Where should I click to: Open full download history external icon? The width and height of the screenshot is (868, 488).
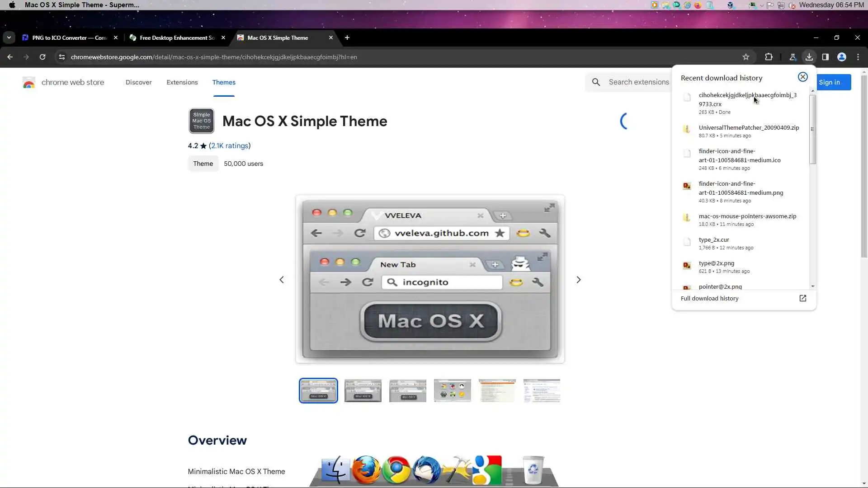coord(803,298)
